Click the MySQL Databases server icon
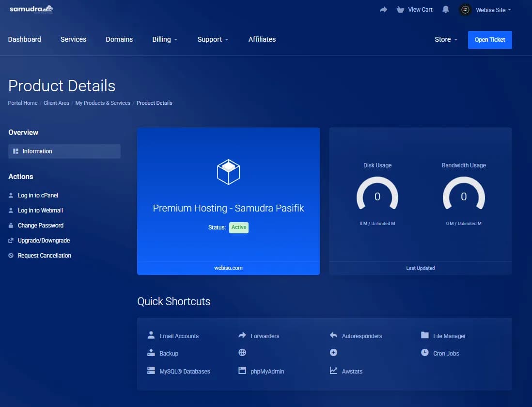Viewport: 532px width, 407px height. tap(151, 371)
